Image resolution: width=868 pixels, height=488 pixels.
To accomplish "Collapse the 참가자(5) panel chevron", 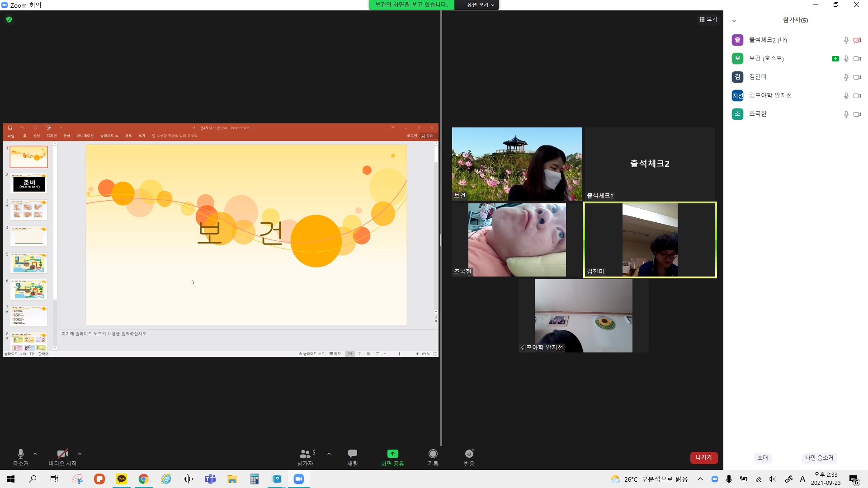I will point(734,21).
